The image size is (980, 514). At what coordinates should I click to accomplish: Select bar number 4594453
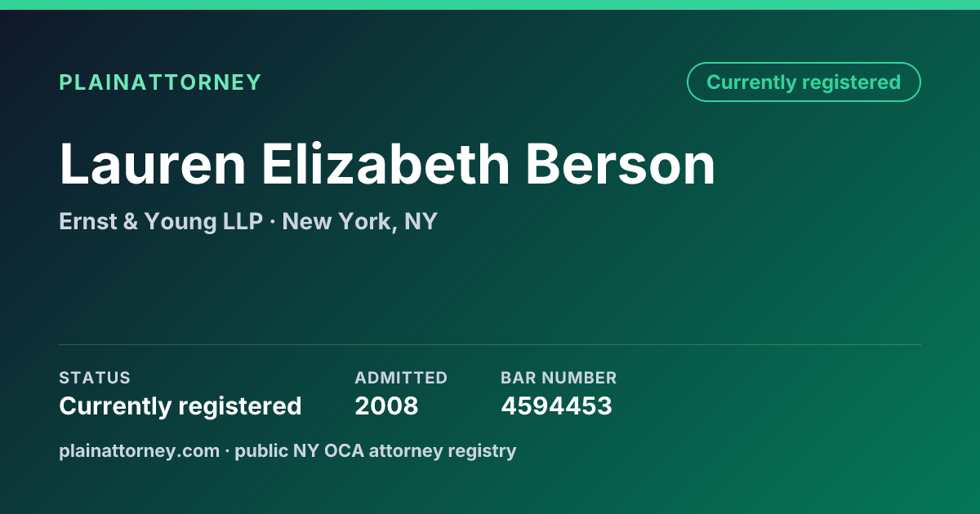tap(556, 405)
